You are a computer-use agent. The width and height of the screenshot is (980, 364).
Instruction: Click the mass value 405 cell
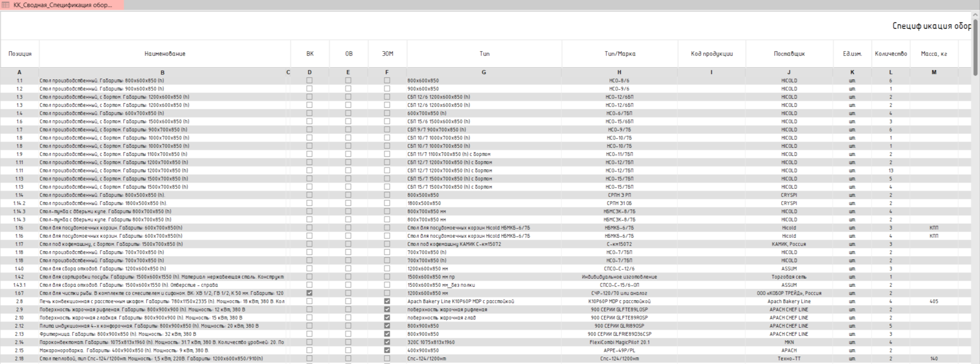click(934, 301)
